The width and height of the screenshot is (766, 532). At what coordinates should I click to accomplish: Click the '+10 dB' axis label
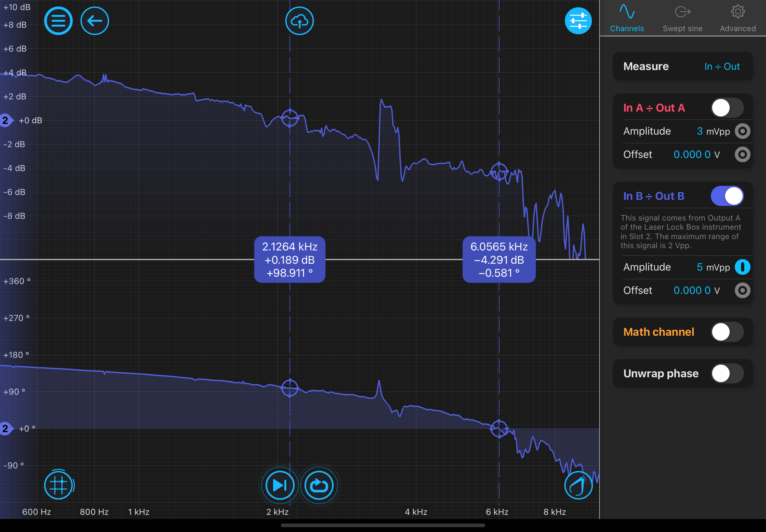point(17,7)
